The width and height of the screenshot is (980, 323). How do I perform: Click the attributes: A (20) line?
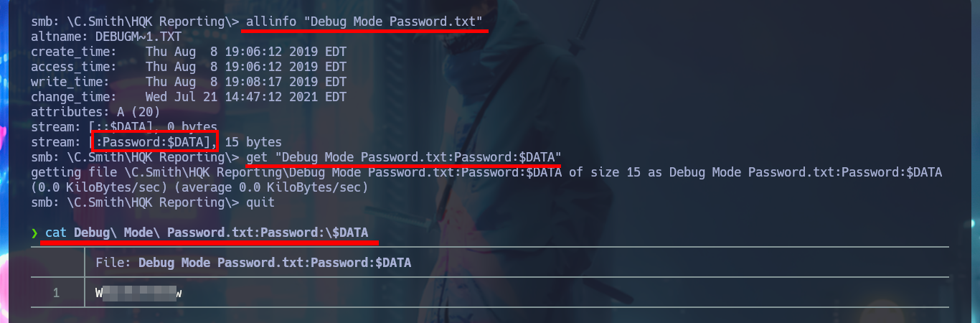(x=95, y=112)
